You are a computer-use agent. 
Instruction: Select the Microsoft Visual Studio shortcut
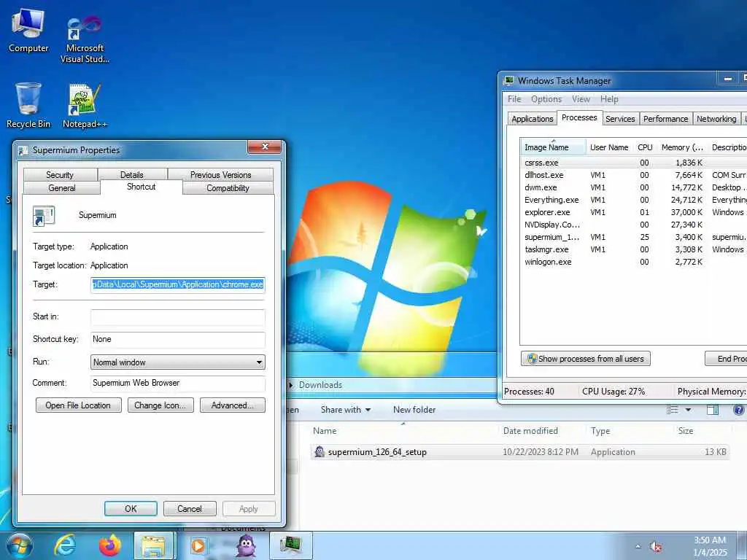[85, 40]
